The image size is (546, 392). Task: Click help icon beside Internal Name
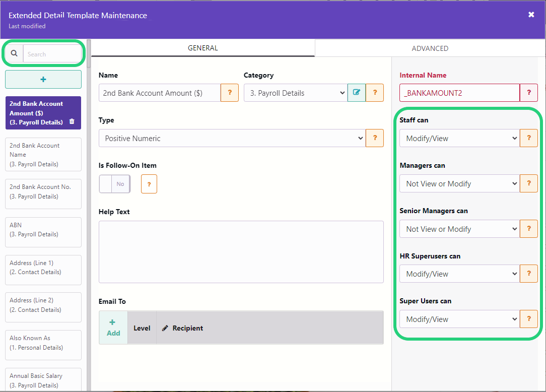click(x=528, y=93)
